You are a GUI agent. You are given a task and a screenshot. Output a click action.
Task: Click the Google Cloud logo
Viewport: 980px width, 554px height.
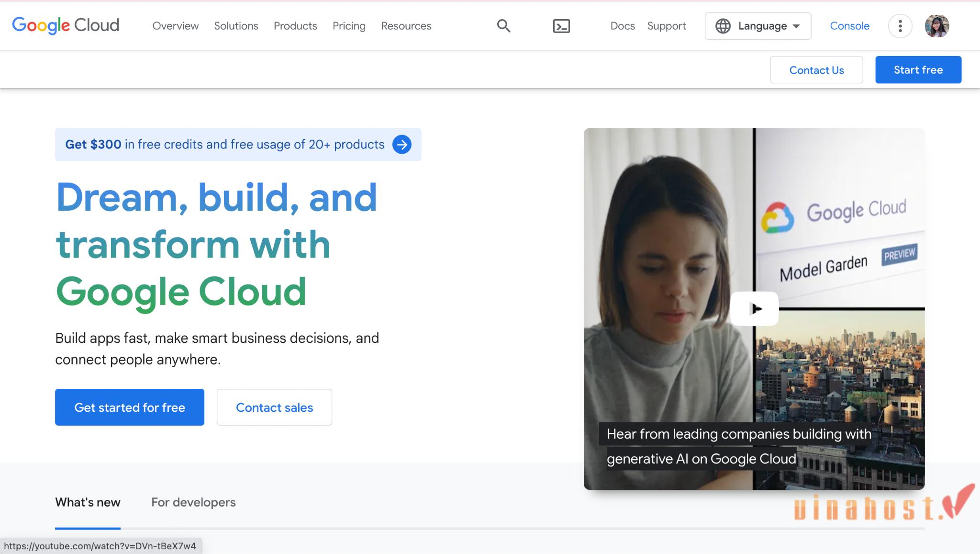65,25
